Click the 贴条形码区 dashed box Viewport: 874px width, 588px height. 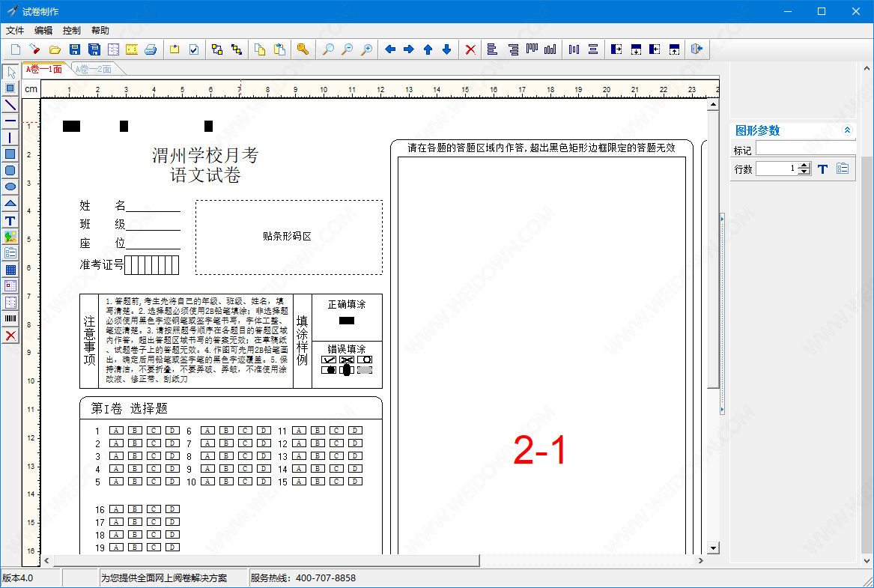tap(289, 237)
